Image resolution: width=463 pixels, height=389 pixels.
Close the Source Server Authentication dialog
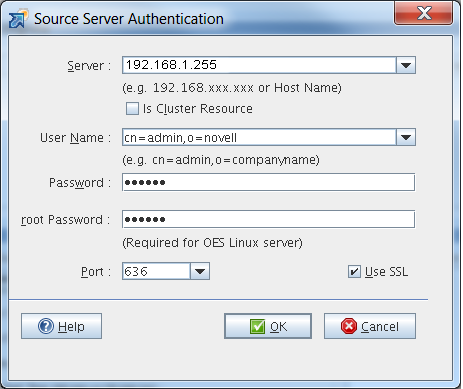(x=423, y=13)
